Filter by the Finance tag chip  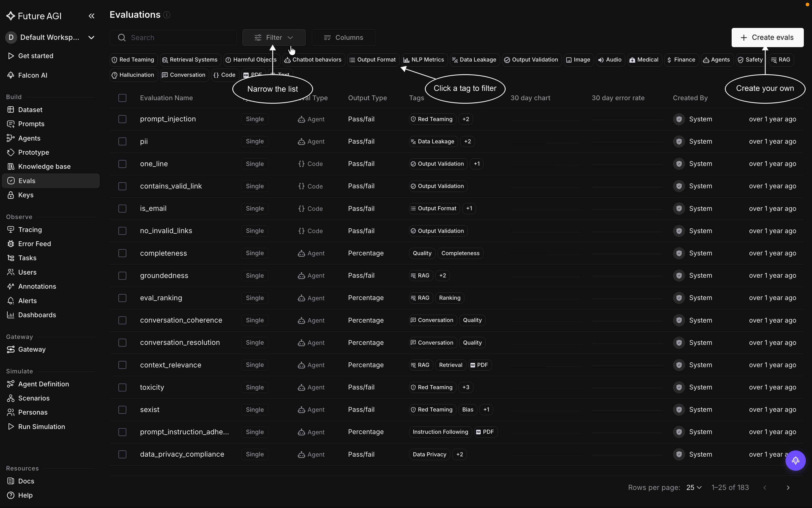[681, 60]
